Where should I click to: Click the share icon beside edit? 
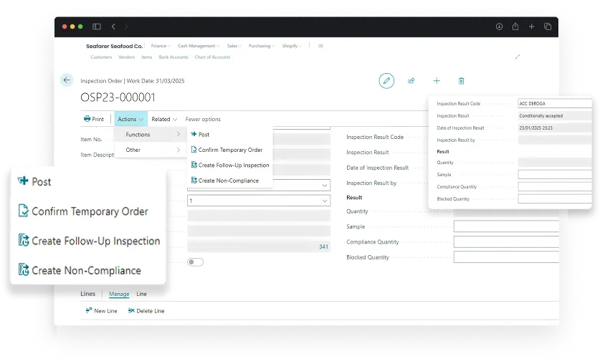411,81
